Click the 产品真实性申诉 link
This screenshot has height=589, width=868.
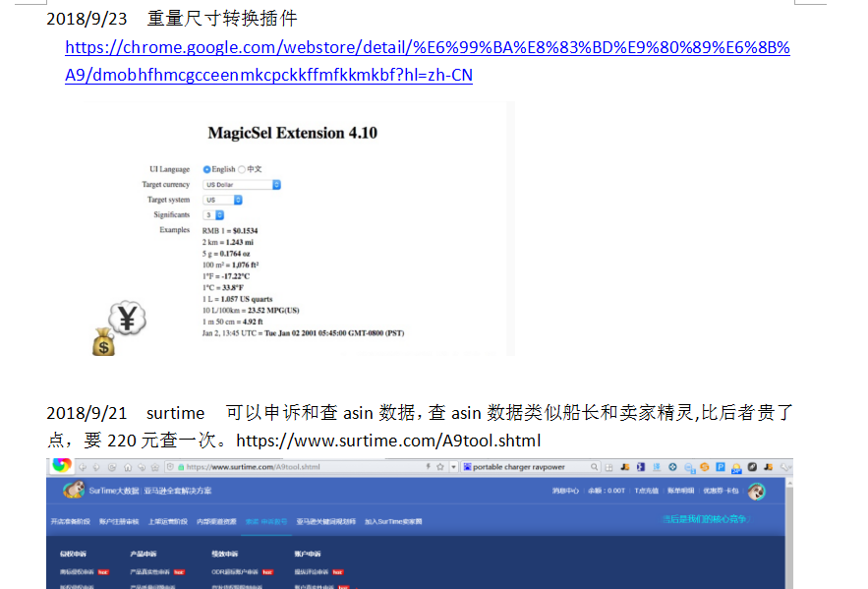pyautogui.click(x=150, y=572)
